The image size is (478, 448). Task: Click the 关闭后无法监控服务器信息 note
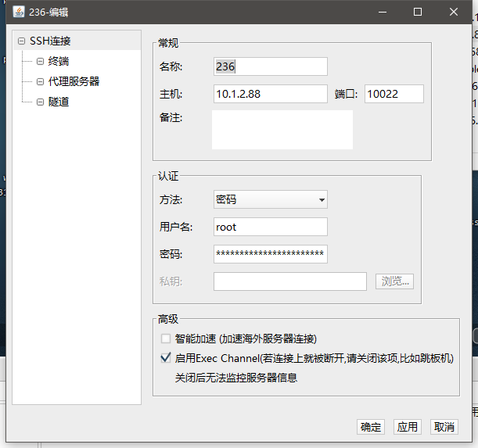coord(236,378)
